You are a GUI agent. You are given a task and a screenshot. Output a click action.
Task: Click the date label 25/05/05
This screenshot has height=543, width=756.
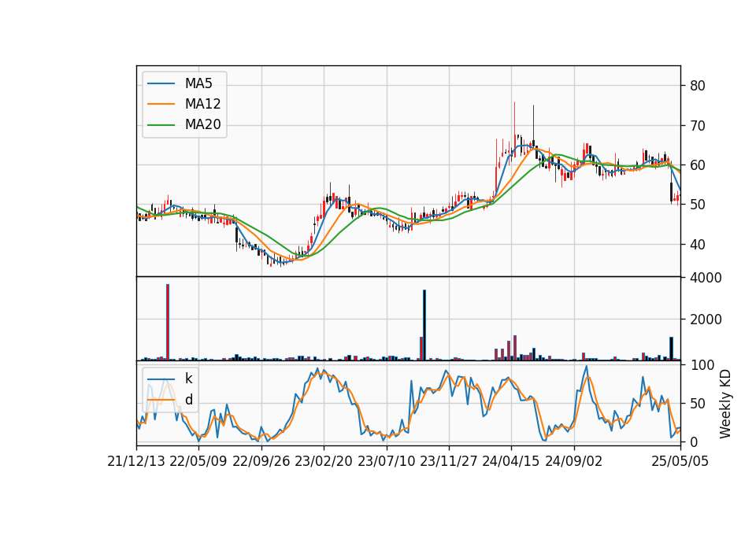tap(680, 462)
